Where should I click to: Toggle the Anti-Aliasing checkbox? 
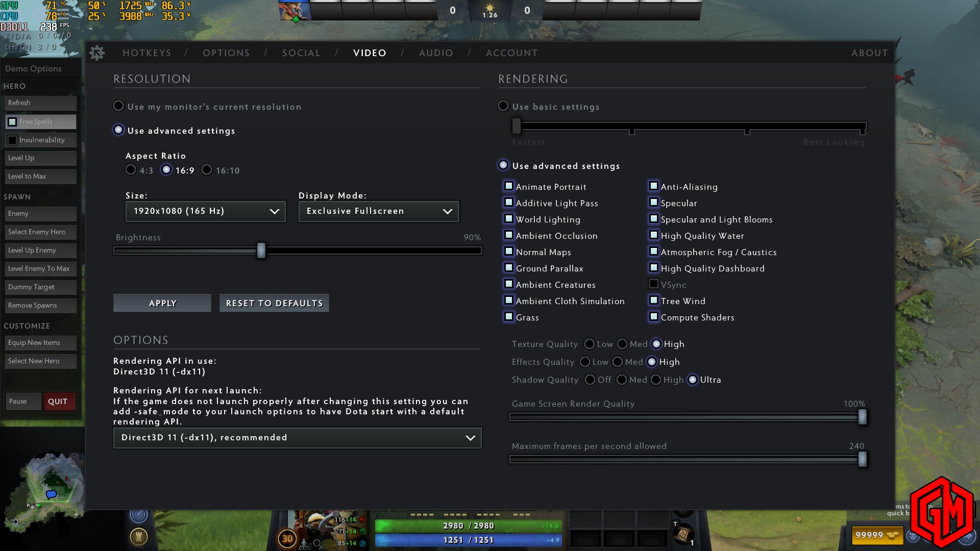(653, 186)
